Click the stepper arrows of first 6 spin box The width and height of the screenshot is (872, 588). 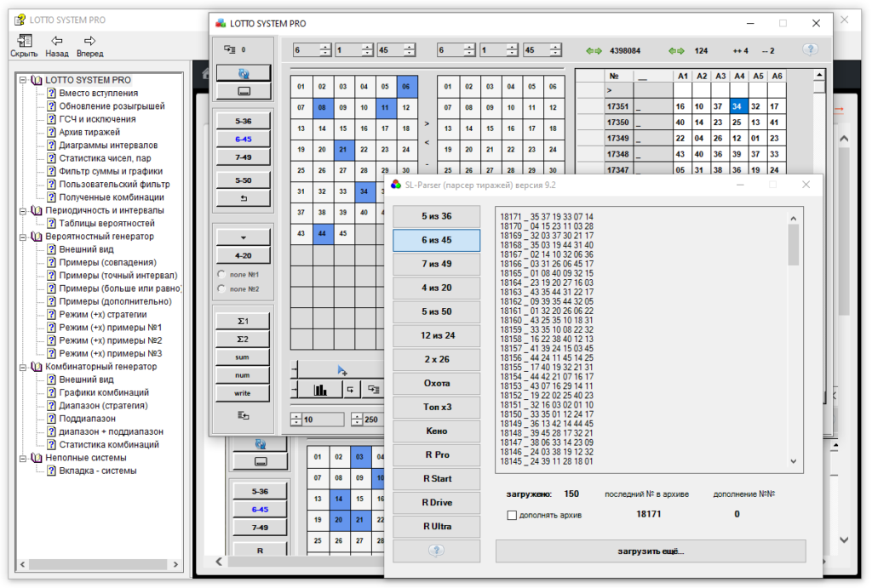pos(326,50)
